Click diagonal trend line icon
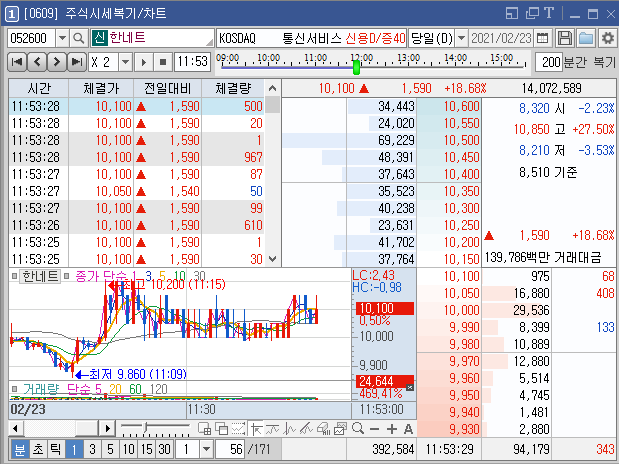This screenshot has width=619, height=464. click(x=307, y=428)
